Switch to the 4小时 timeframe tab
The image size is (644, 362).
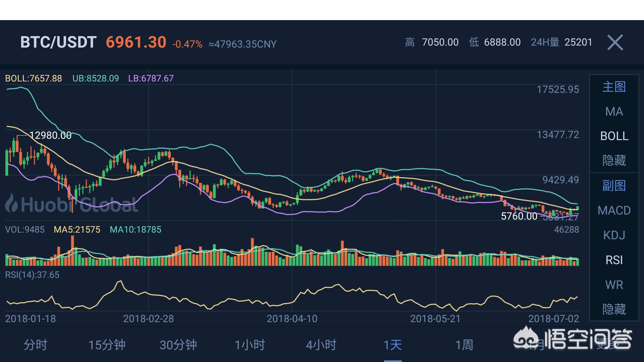point(321,345)
